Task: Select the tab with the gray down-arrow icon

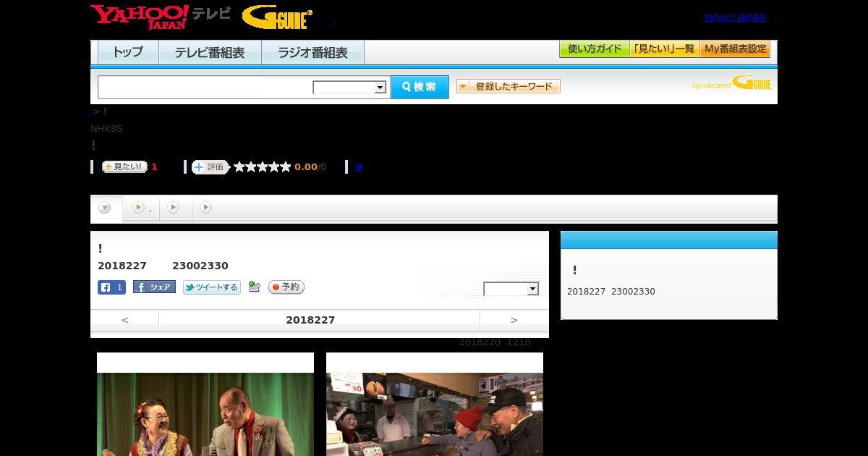Action: pyautogui.click(x=106, y=208)
